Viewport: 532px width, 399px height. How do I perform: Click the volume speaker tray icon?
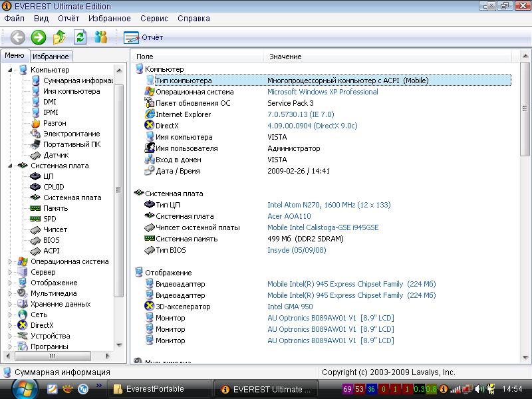479,389
